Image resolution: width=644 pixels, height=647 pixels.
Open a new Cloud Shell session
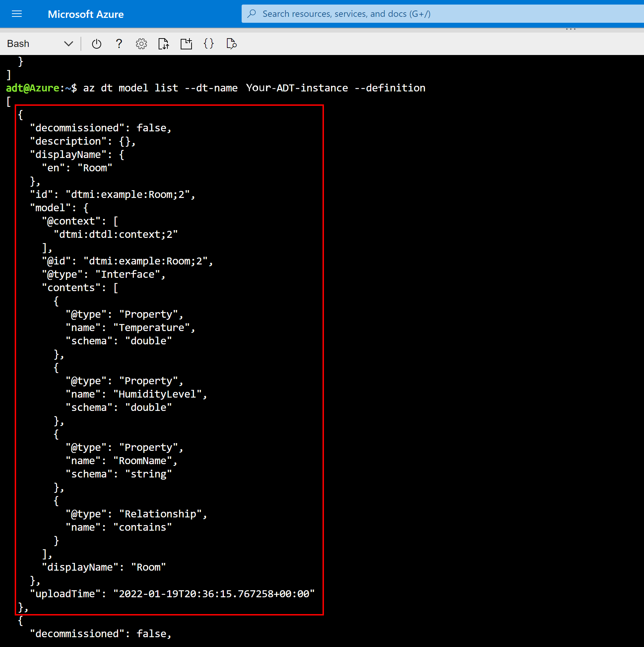[186, 44]
